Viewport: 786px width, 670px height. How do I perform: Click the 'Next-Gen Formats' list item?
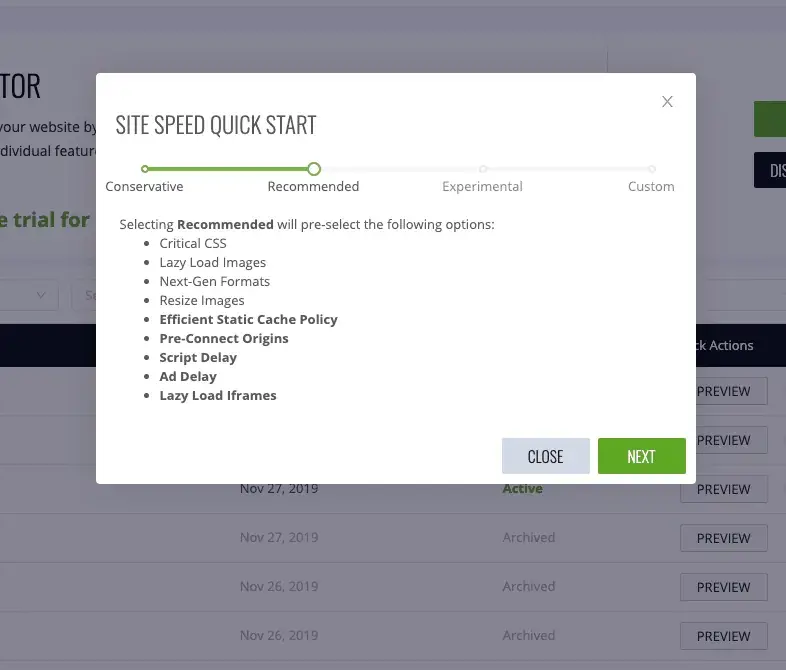[215, 281]
